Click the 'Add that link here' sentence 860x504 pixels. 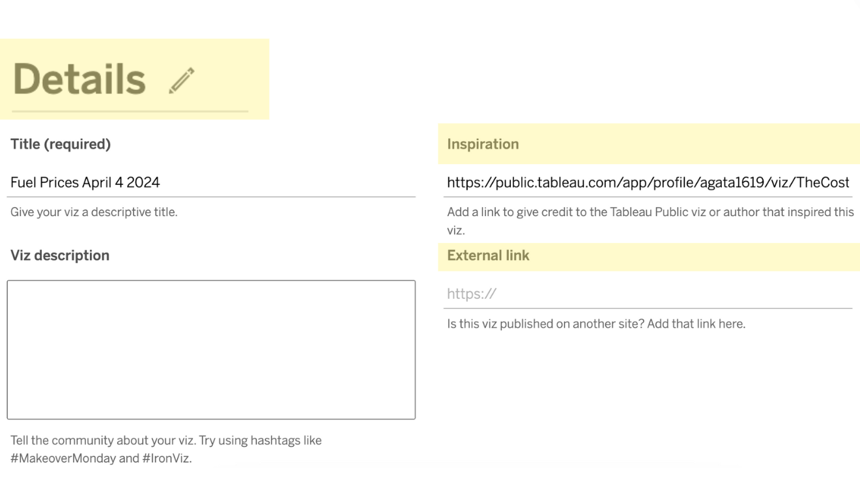click(696, 324)
